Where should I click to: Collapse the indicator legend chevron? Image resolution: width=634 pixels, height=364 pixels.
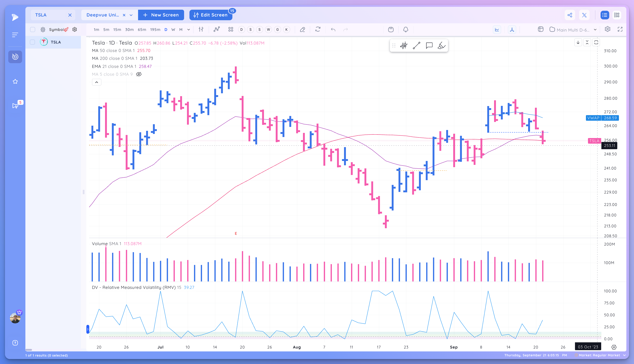click(97, 82)
